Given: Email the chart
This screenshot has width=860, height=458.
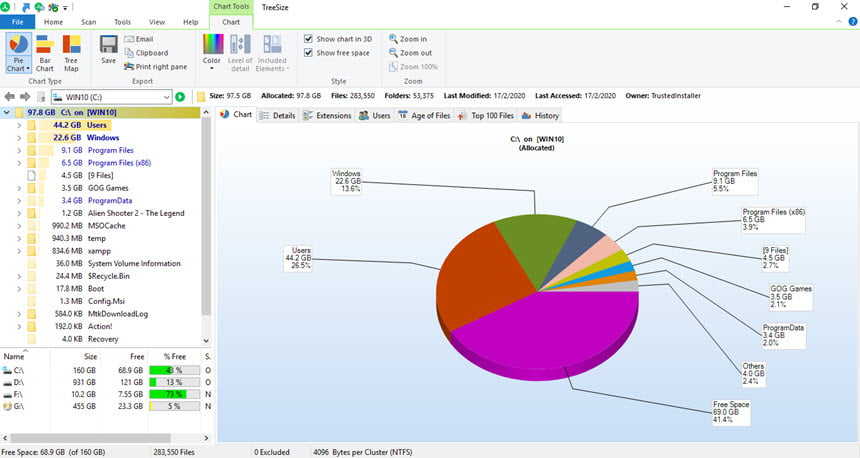Looking at the screenshot, I should 139,39.
